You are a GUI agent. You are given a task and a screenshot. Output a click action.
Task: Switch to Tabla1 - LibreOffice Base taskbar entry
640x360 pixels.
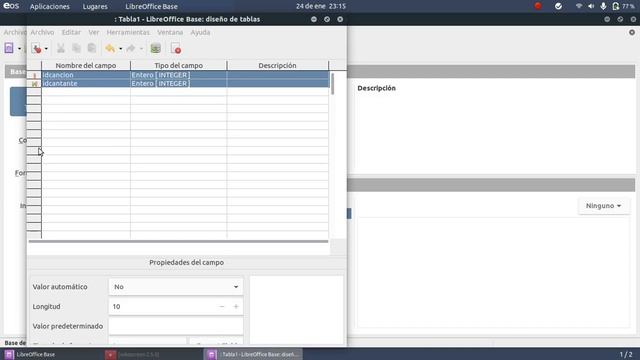point(253,354)
